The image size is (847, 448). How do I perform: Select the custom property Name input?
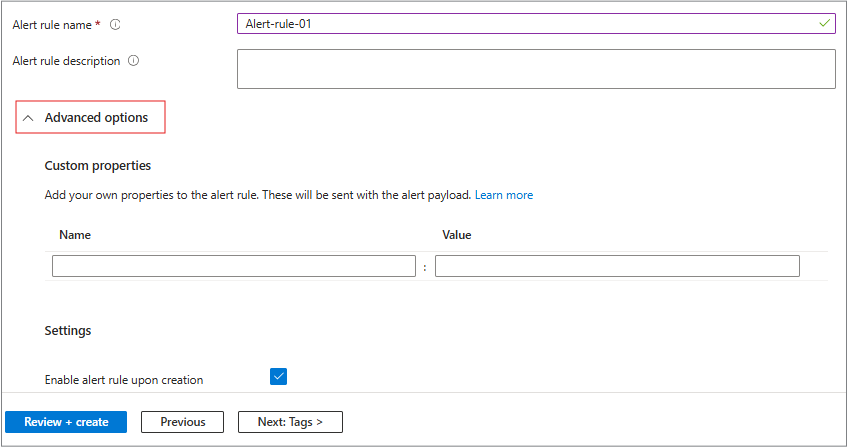233,266
